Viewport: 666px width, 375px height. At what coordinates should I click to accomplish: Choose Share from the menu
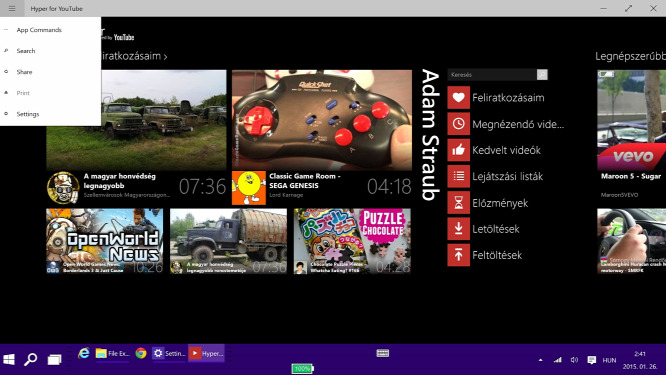pyautogui.click(x=51, y=72)
